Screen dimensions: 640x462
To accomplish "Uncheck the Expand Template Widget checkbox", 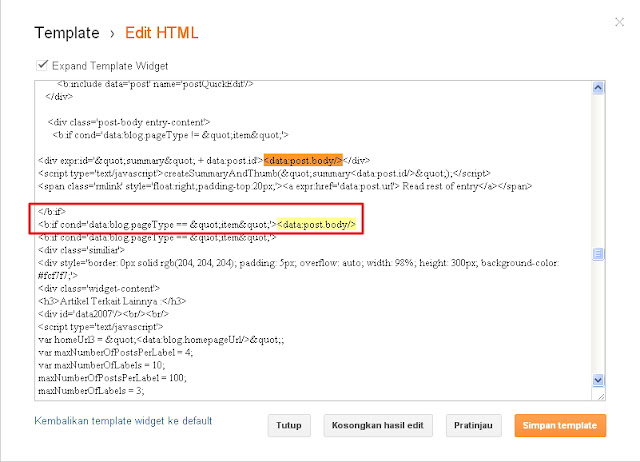I will tap(42, 65).
